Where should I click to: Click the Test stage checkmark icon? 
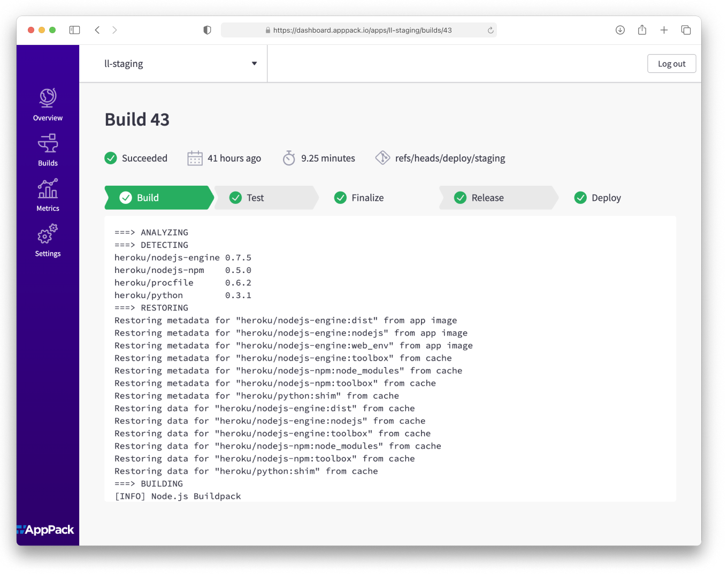pyautogui.click(x=235, y=198)
